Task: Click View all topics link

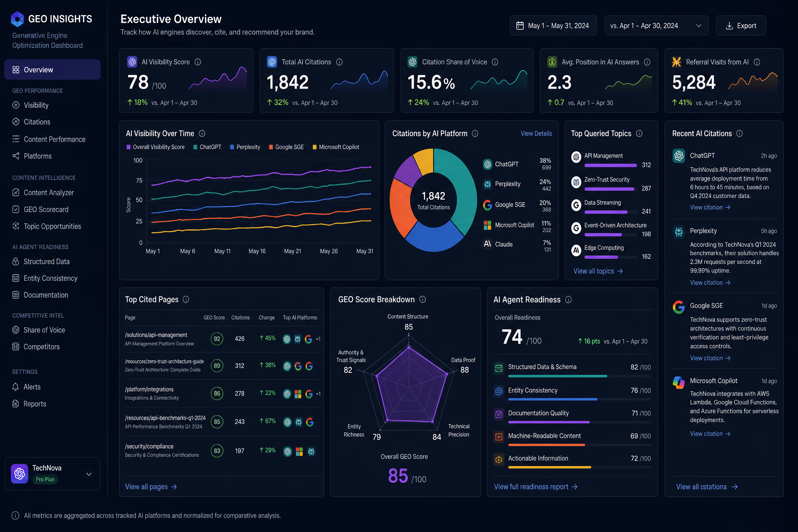Action: pyautogui.click(x=598, y=271)
